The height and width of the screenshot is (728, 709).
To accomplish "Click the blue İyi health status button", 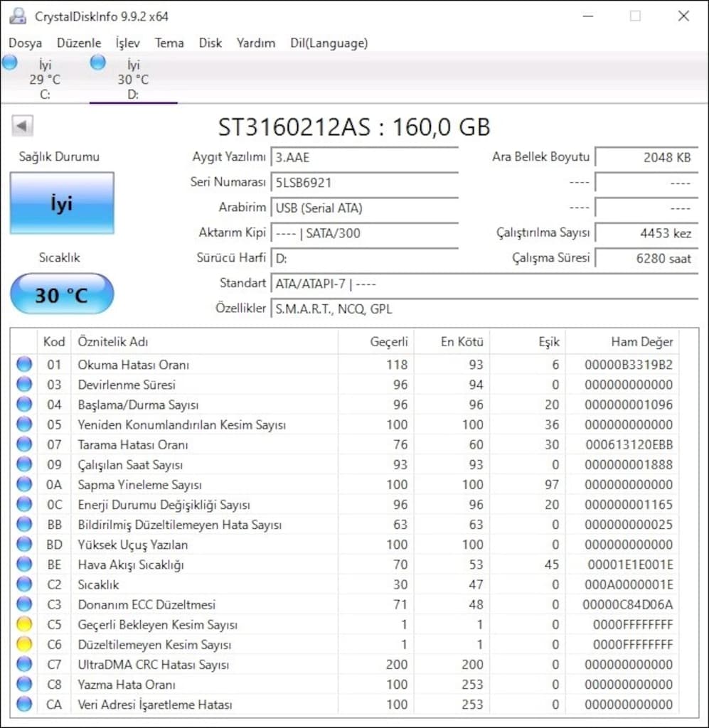I will [62, 203].
